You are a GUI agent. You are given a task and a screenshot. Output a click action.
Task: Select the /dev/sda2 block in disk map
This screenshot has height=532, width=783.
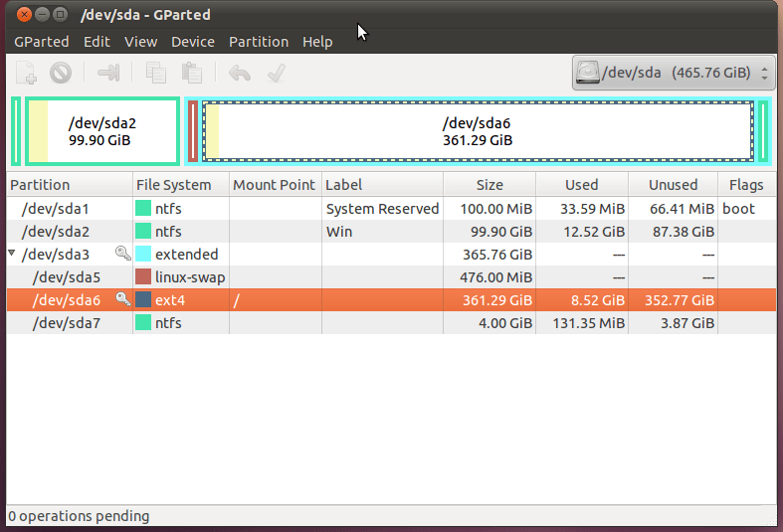102,131
